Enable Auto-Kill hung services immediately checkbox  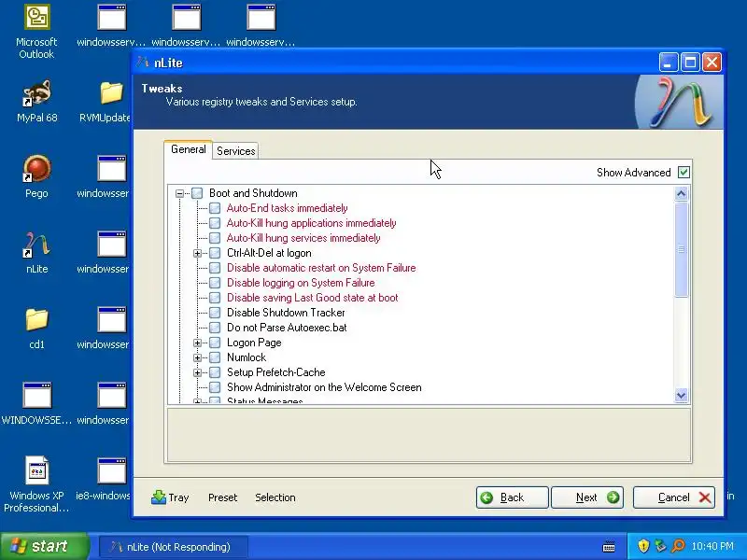point(215,238)
